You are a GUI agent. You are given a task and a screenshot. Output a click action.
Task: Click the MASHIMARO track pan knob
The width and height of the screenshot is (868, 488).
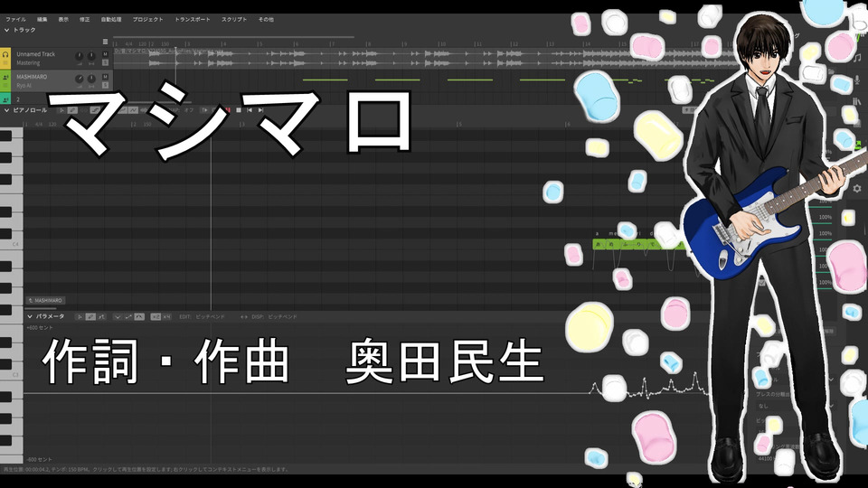point(91,80)
